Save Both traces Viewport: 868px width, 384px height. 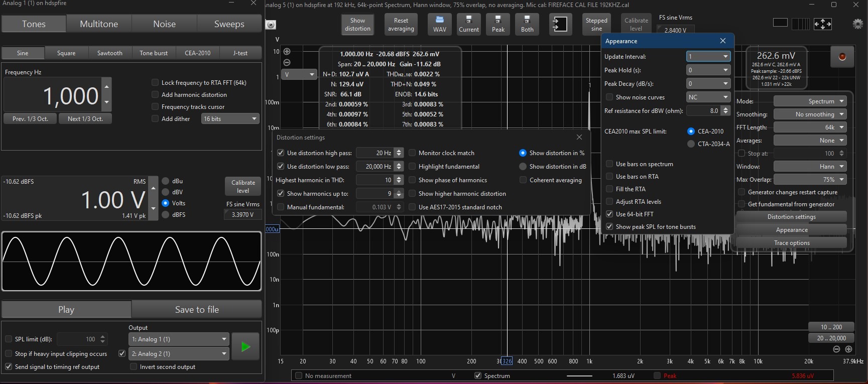click(x=527, y=24)
